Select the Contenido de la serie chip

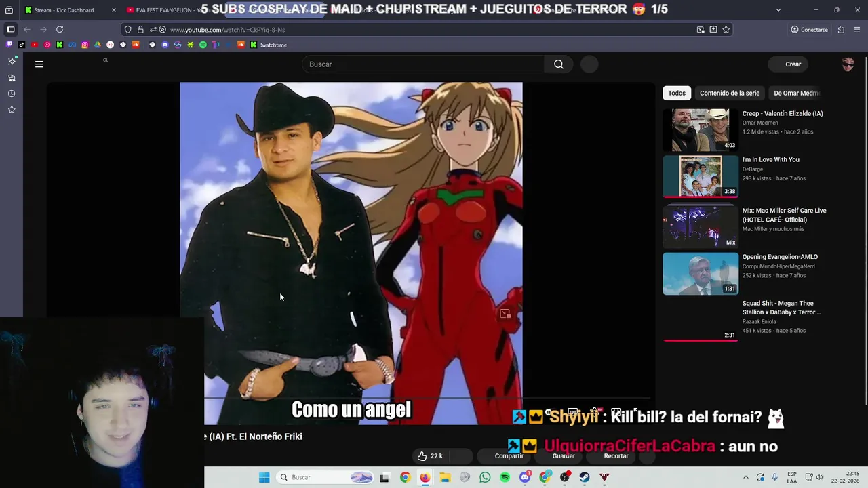729,93
